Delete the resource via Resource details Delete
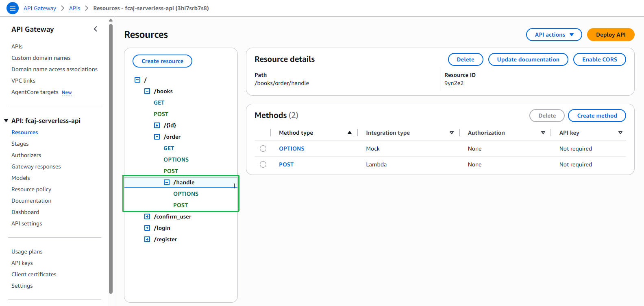This screenshot has width=644, height=306. (466, 59)
